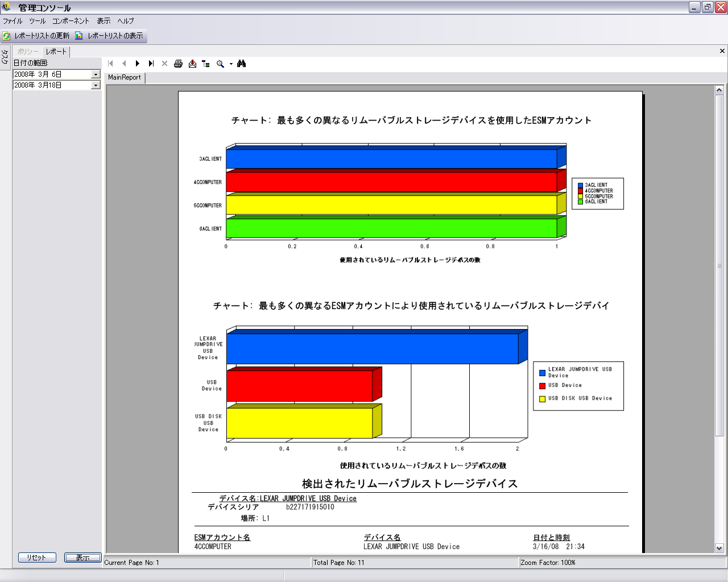The width and height of the screenshot is (728, 582).
Task: Click Total Page No: 11 in status bar
Action: [339, 563]
